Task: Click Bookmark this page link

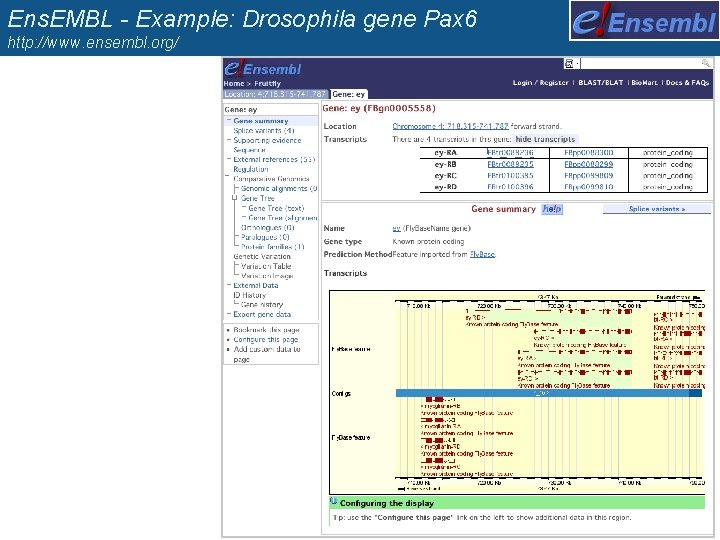Action: click(266, 330)
